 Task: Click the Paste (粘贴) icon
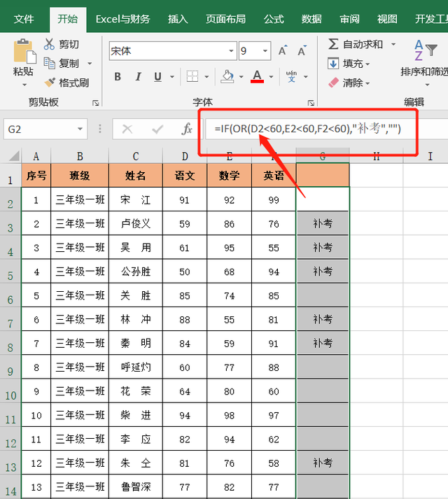click(x=23, y=53)
